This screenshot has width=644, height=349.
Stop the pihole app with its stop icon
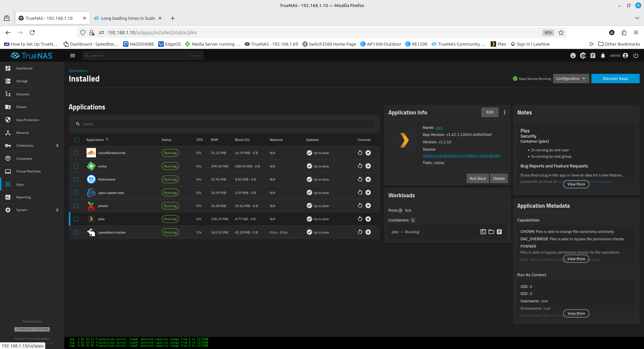point(368,206)
